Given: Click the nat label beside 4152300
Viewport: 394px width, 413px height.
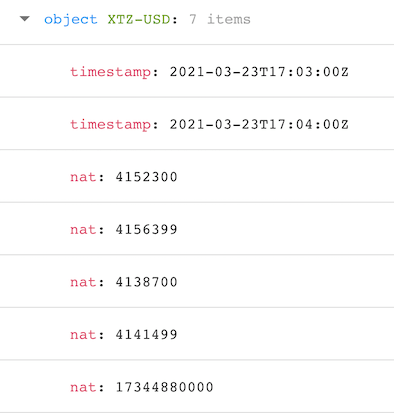Looking at the screenshot, I should (x=83, y=177).
